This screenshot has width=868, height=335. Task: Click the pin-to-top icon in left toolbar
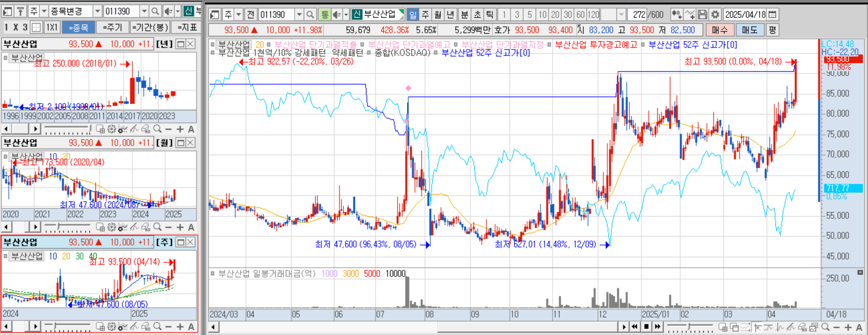(x=20, y=11)
